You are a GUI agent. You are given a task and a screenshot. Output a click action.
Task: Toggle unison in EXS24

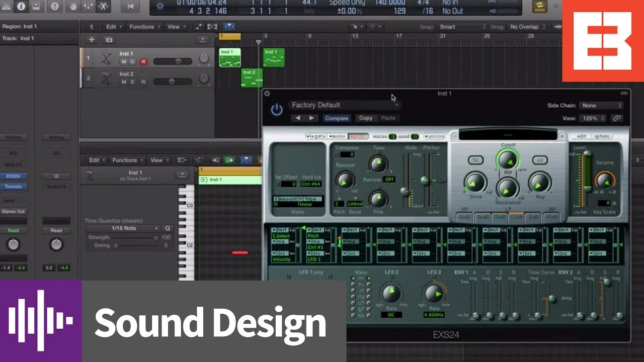pyautogui.click(x=434, y=136)
